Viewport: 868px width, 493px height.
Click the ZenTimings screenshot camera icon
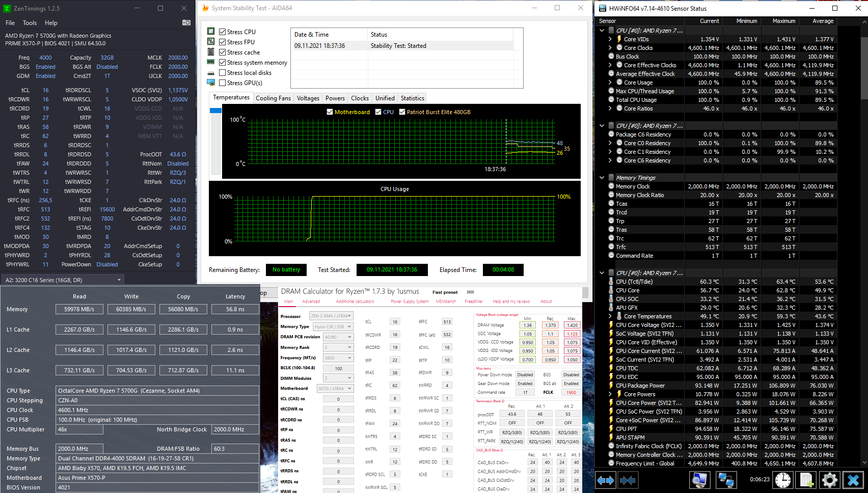pos(186,22)
